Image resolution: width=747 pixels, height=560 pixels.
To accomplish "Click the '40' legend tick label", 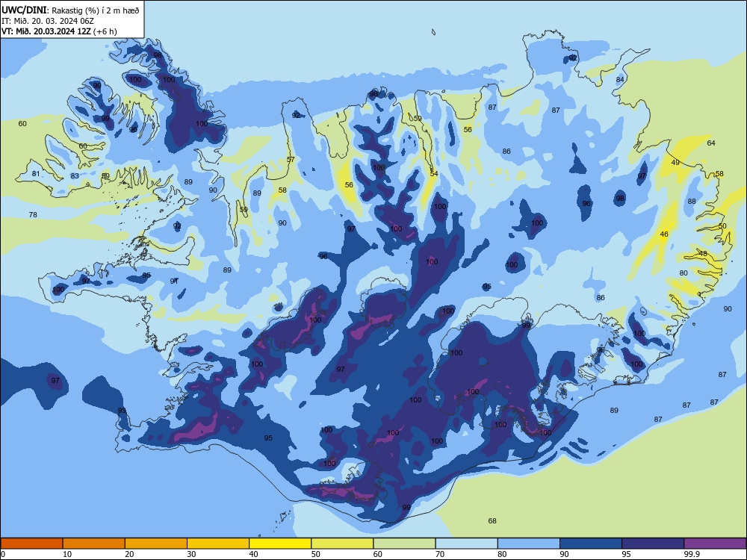I will 254,554.
